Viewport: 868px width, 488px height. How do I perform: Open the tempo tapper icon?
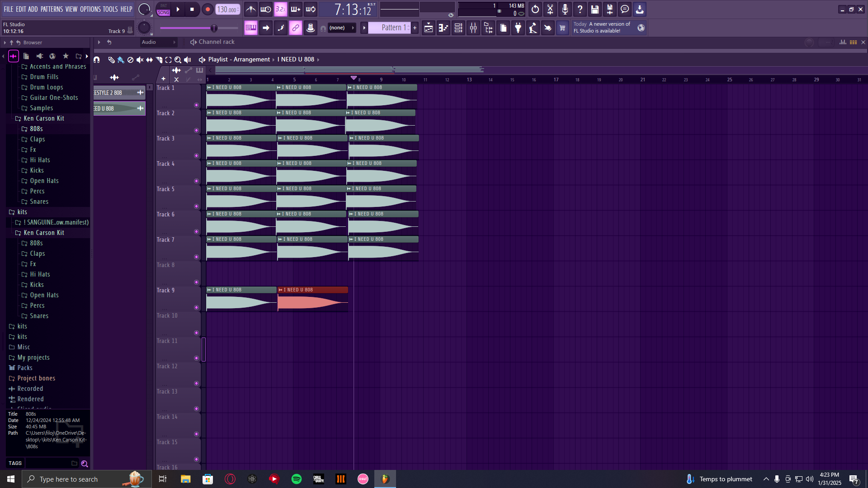533,28
